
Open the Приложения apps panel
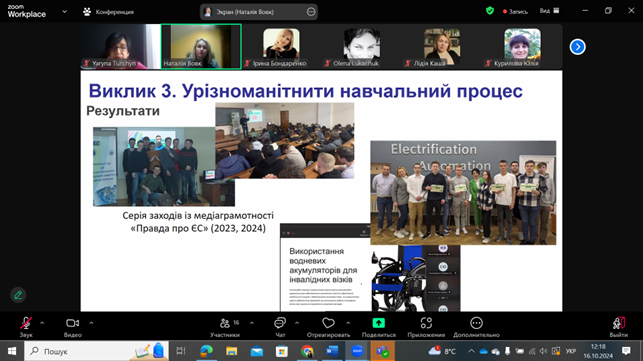point(426,327)
